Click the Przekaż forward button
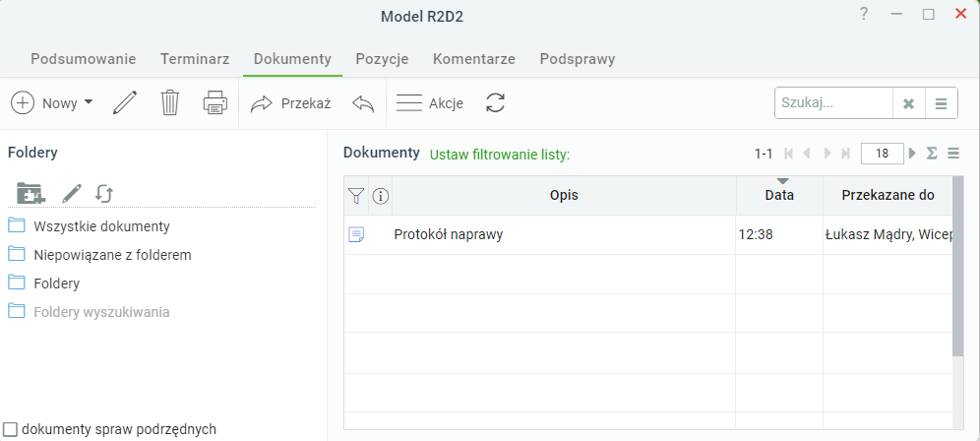 [x=290, y=103]
